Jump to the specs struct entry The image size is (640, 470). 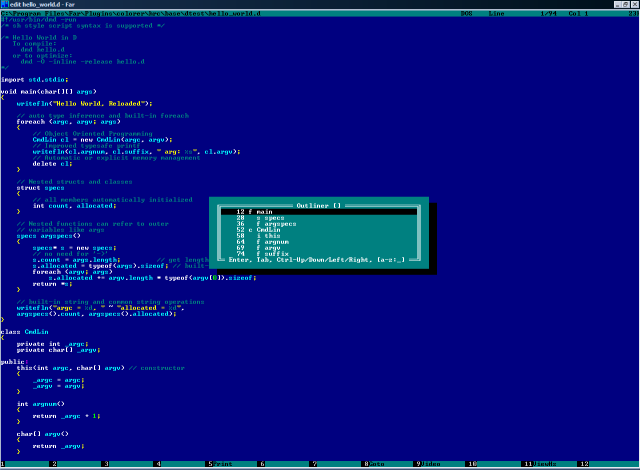[x=319, y=218]
